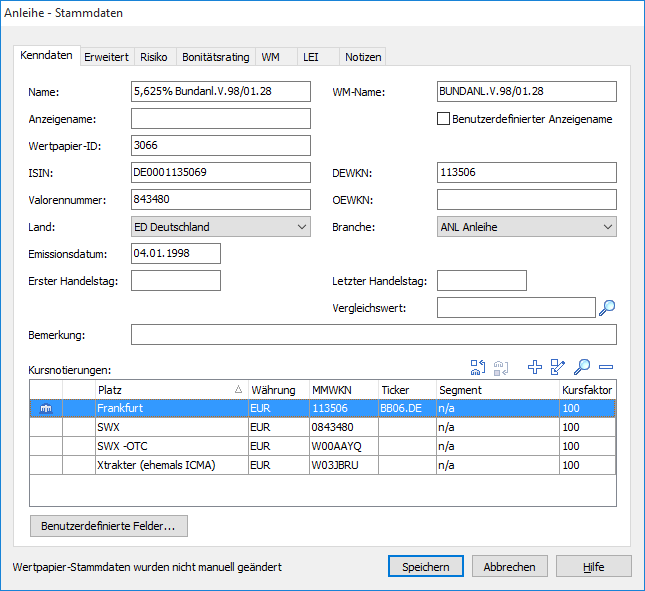This screenshot has height=591, width=645.
Task: Switch to the Erweitert tab
Action: (106, 57)
